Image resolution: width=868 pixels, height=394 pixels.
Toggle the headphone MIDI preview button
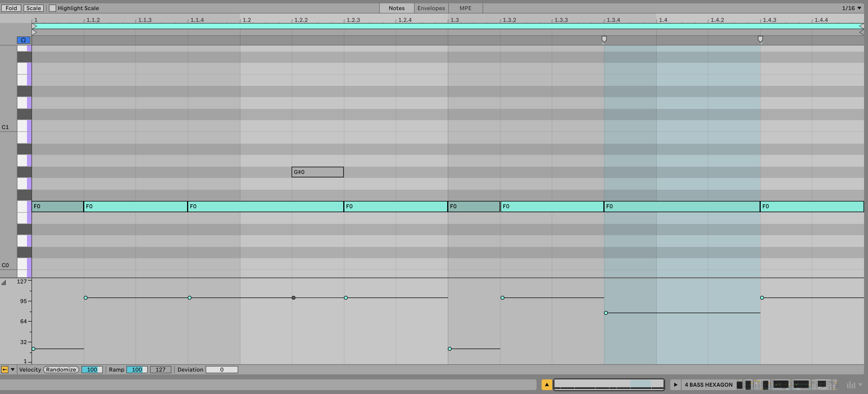click(x=23, y=40)
